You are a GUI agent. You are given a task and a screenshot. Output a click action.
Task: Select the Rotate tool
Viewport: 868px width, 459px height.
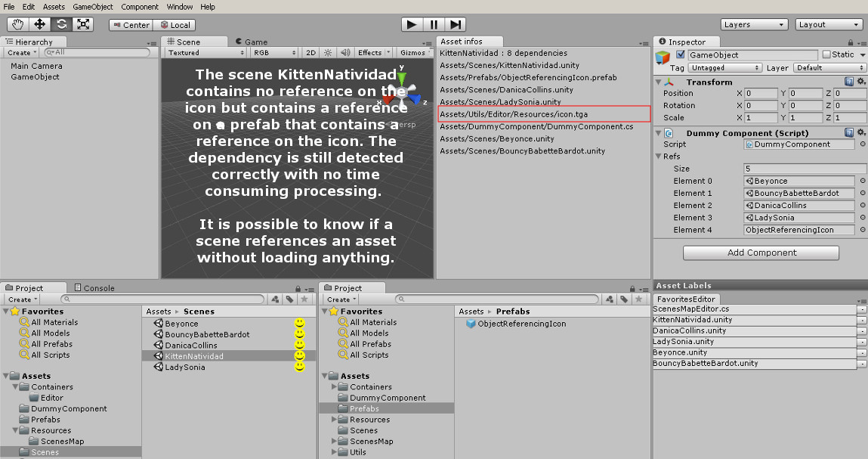point(61,24)
